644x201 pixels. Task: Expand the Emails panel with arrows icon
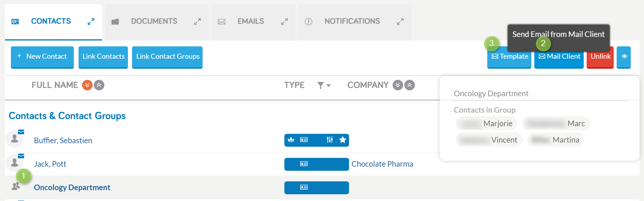284,21
